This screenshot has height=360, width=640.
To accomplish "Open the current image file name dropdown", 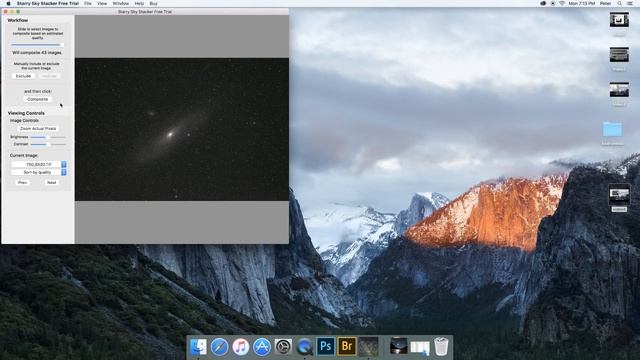I will 39,164.
